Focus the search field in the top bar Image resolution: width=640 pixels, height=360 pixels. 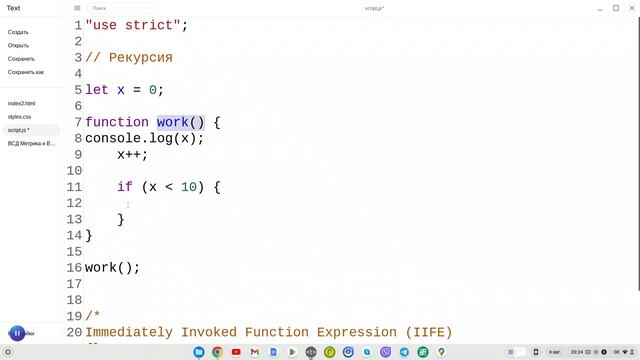[x=122, y=8]
